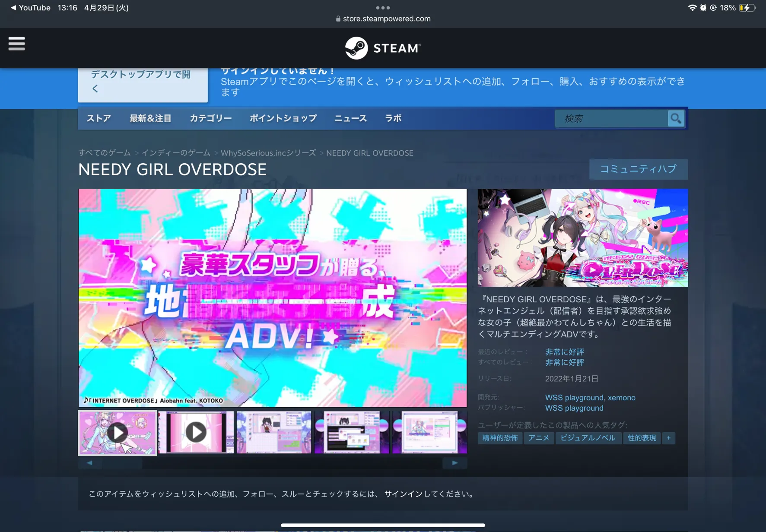Open the hamburger menu
The width and height of the screenshot is (766, 532).
coord(17,44)
